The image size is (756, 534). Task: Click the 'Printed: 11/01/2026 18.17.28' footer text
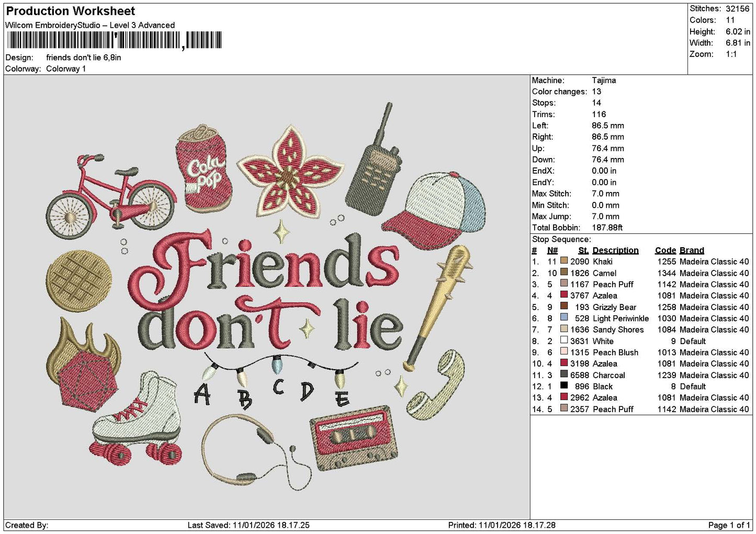502,525
